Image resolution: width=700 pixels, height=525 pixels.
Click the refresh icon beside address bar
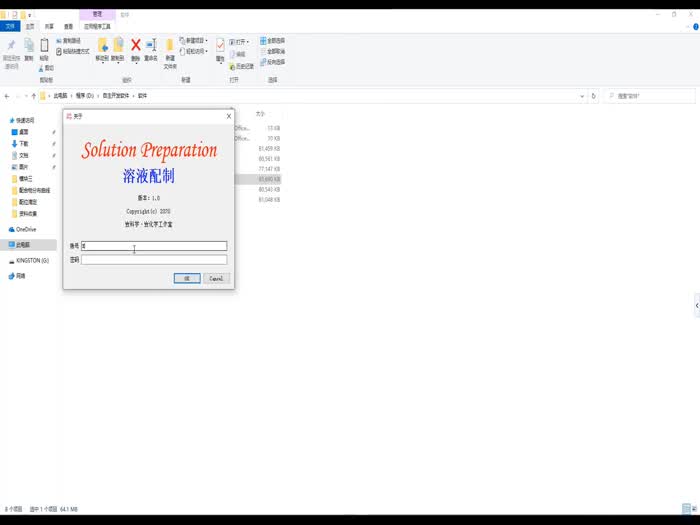click(596, 96)
